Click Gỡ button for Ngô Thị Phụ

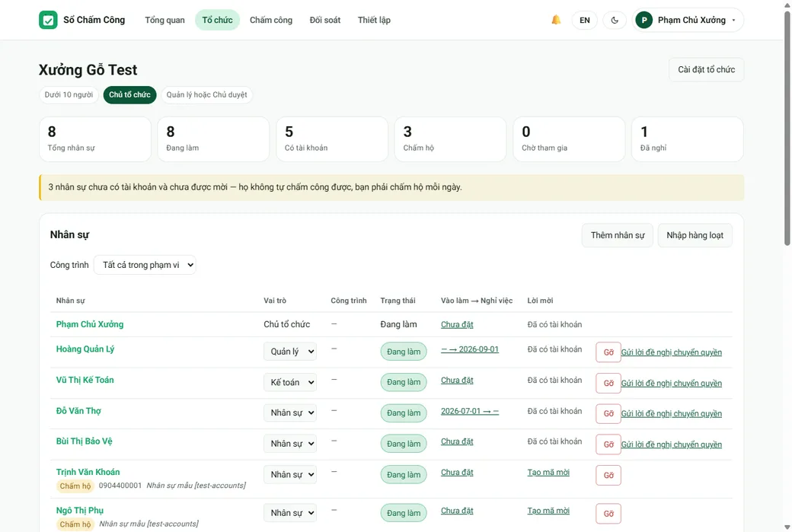608,514
